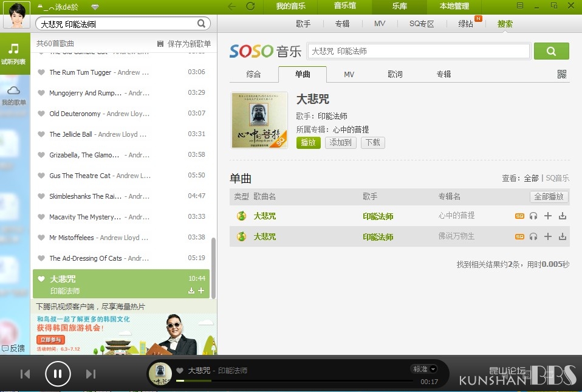582x392 pixels.
Task: Listen to 大悲咒 from 心中的菩提 via headphone icon
Action: pyautogui.click(x=533, y=216)
